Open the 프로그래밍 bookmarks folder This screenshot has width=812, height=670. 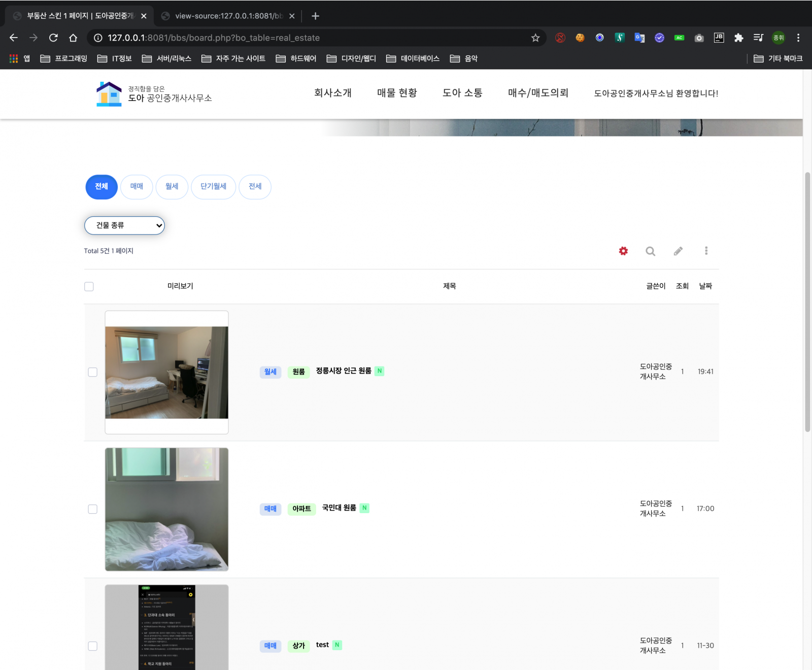click(64, 59)
